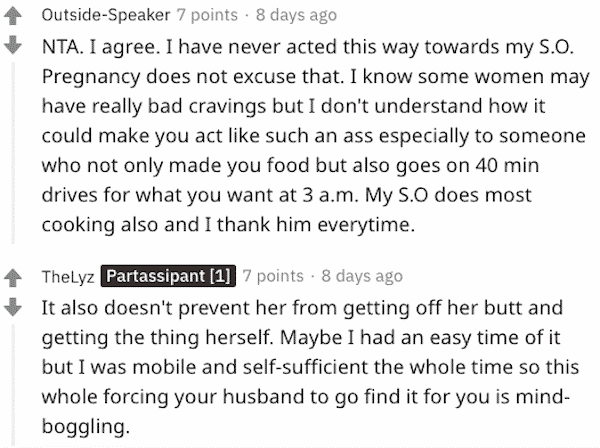The height and width of the screenshot is (448, 600).
Task: Click the 7 points score on Outside-Speaker's comment
Action: [207, 15]
